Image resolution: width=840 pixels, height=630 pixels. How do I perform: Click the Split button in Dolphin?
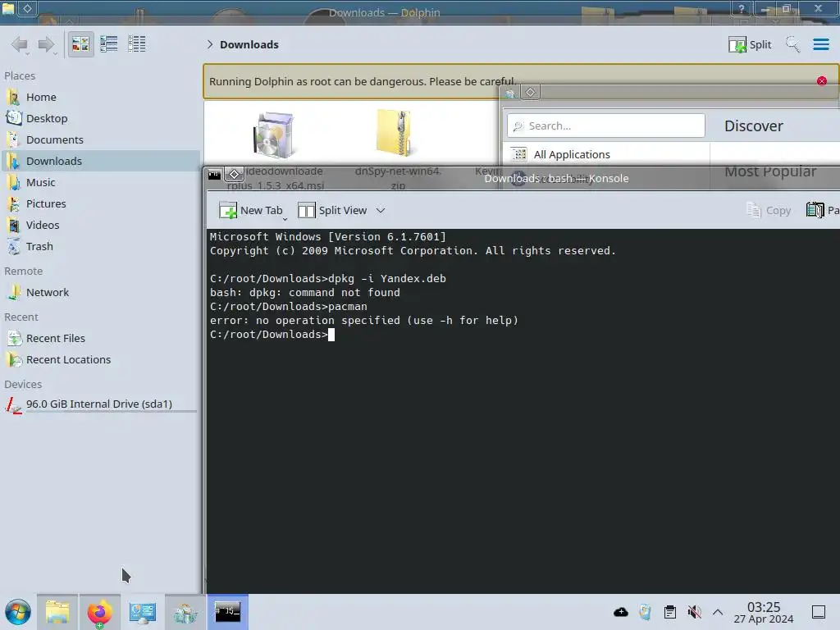[750, 44]
